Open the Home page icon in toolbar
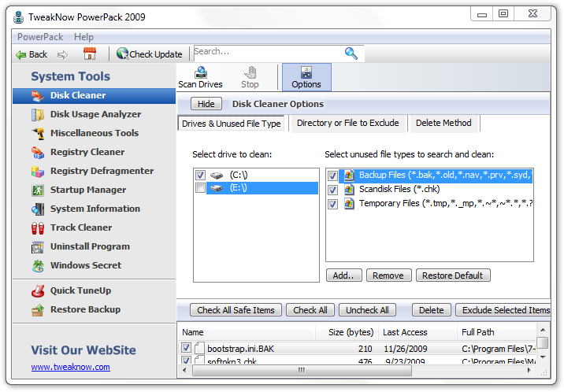This screenshot has width=564, height=392. coord(90,54)
